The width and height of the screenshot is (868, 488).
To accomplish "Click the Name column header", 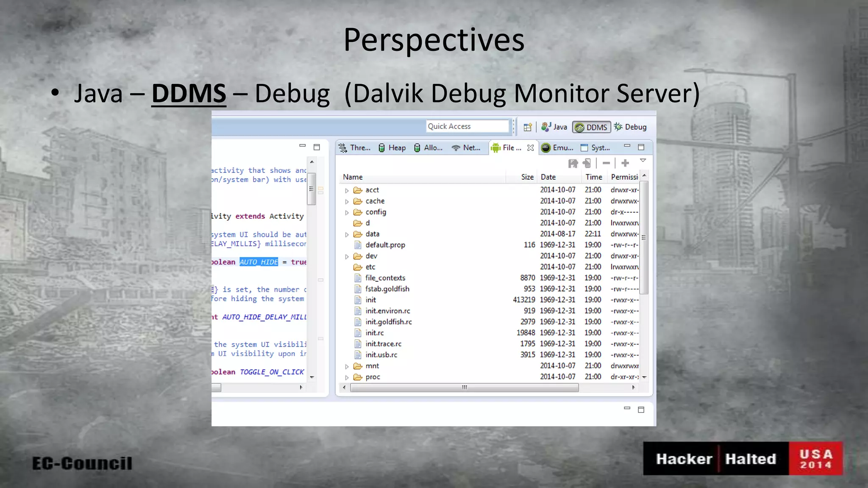I will pos(423,177).
